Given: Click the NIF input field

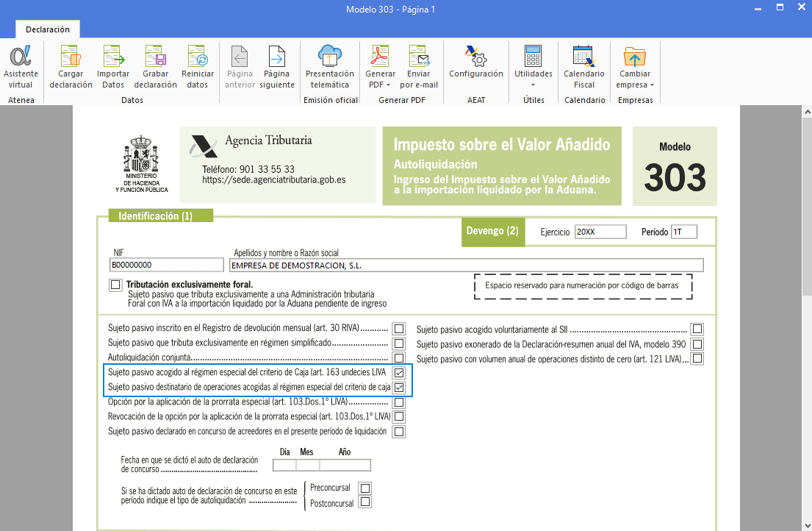Looking at the screenshot, I should click(166, 265).
